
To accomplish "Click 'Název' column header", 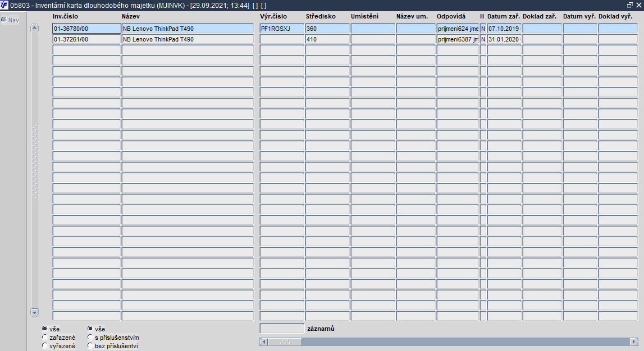I will pyautogui.click(x=131, y=16).
